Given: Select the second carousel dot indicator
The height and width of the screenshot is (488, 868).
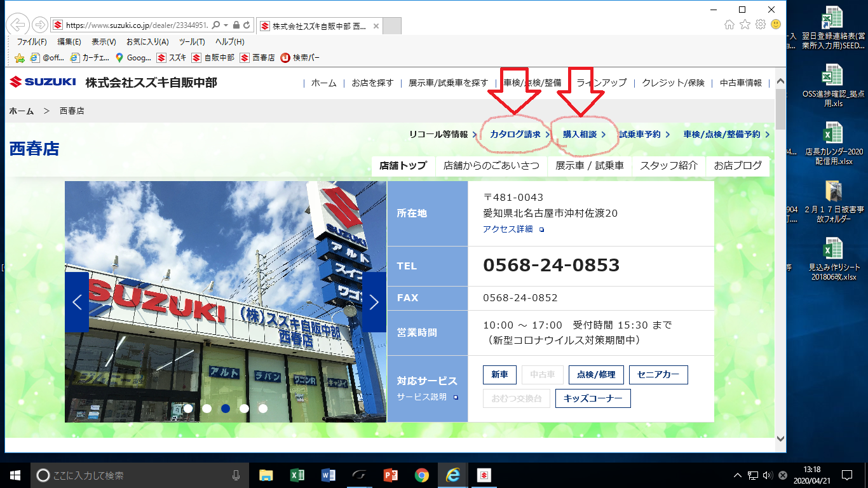Looking at the screenshot, I should click(x=207, y=409).
